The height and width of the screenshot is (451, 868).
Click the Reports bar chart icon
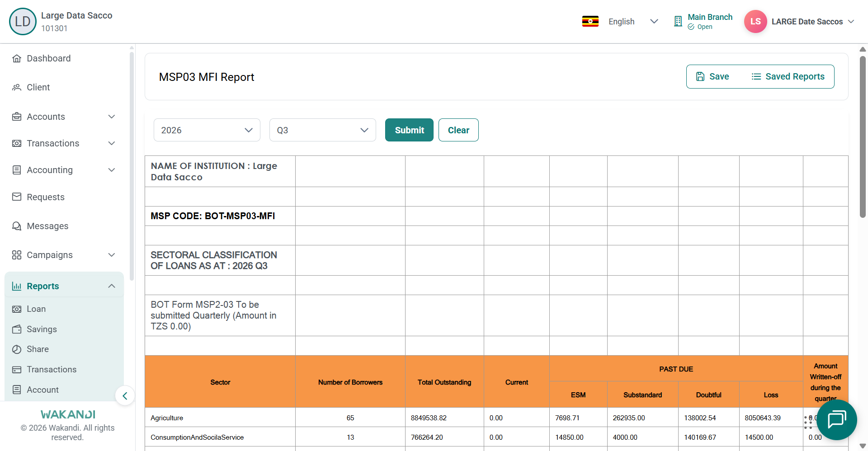pyautogui.click(x=17, y=286)
